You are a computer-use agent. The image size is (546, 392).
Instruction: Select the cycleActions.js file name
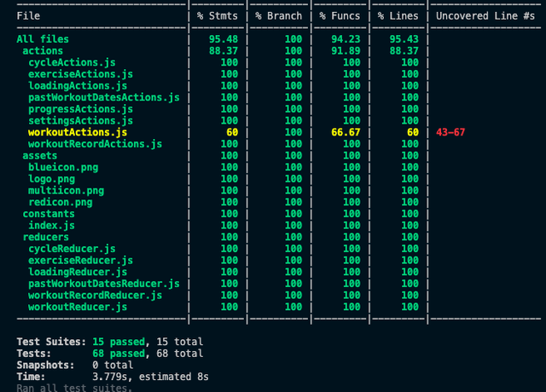72,62
